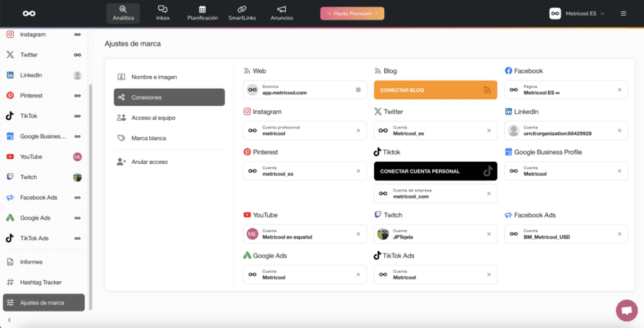
Task: Open SmartLinks in top navigation
Action: 242,13
